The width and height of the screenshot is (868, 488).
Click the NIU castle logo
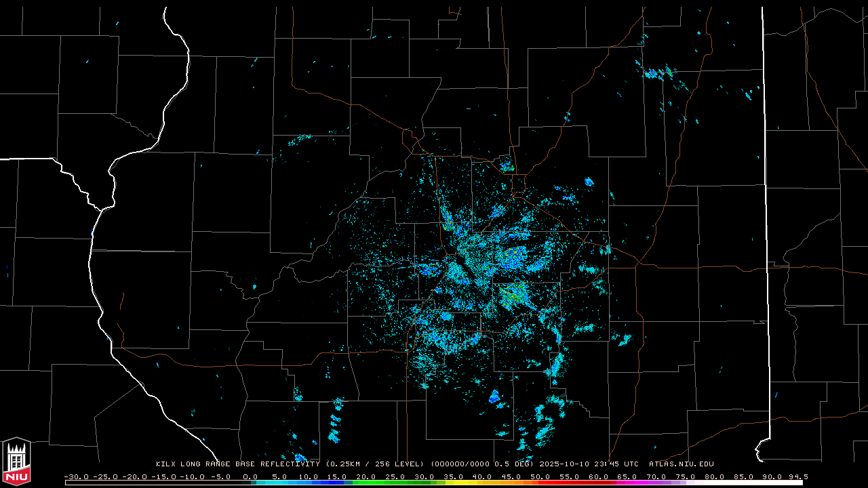pyautogui.click(x=16, y=461)
